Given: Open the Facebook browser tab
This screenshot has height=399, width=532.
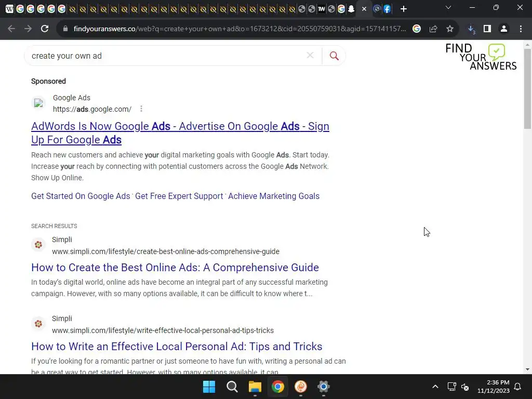Looking at the screenshot, I should point(387,9).
